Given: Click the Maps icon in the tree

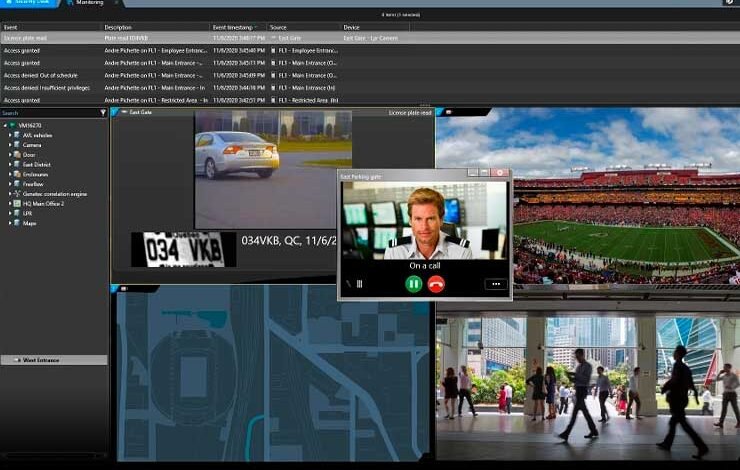Looking at the screenshot, I should point(17,222).
